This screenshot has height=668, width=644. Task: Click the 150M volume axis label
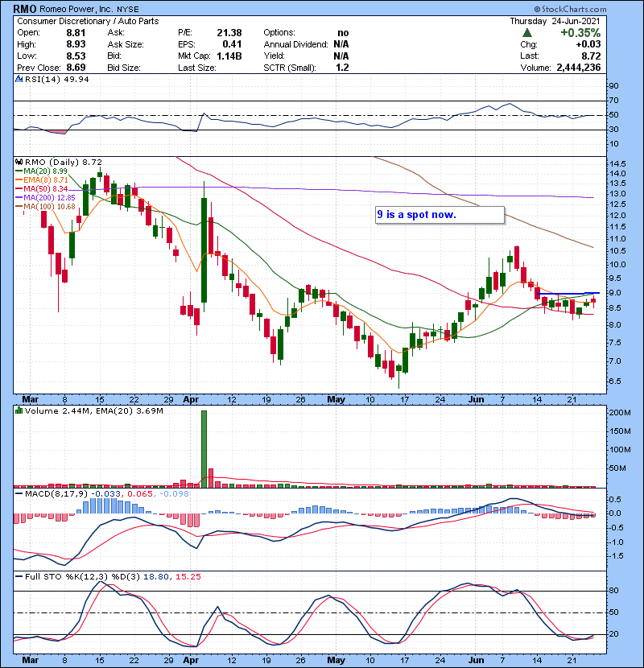620,431
